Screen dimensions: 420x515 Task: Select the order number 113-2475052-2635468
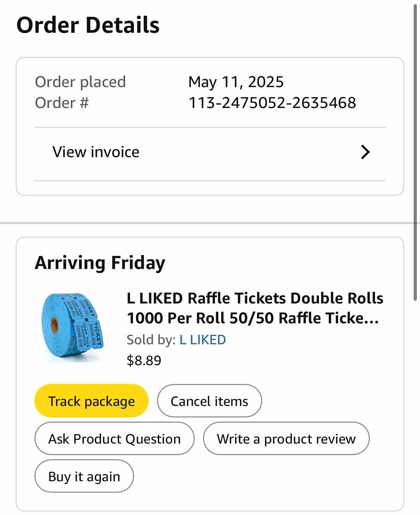click(x=272, y=103)
